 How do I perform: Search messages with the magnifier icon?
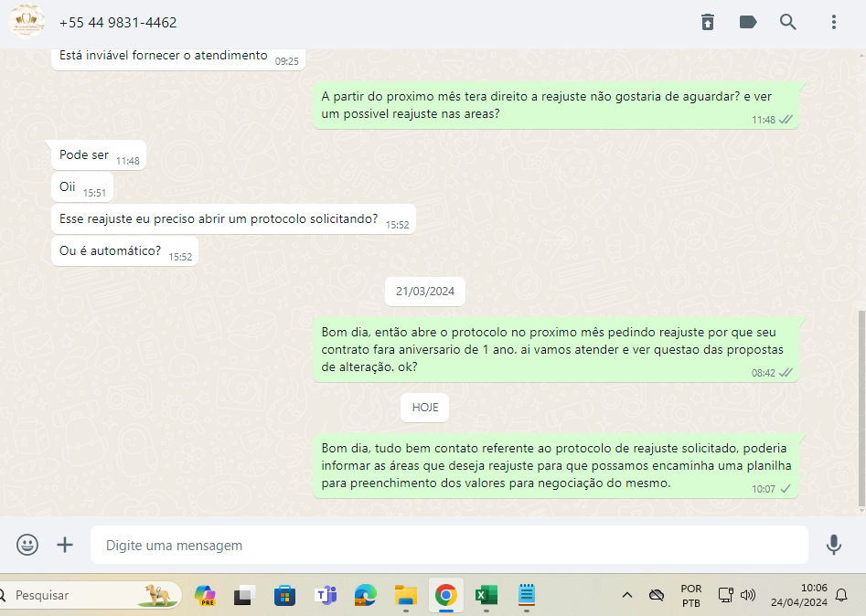[x=788, y=22]
